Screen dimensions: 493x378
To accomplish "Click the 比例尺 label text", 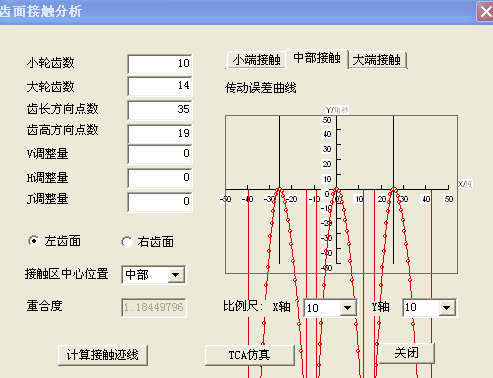I will 242,306.
